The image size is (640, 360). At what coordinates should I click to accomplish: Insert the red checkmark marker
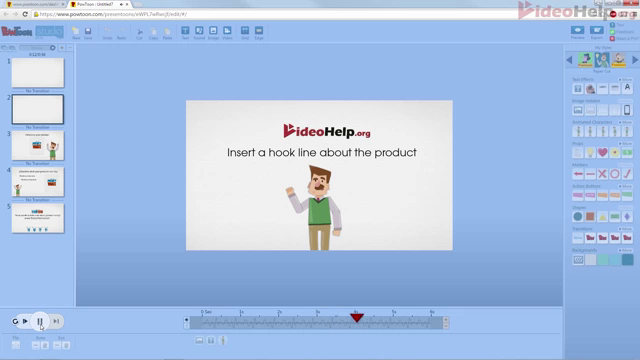click(x=627, y=174)
